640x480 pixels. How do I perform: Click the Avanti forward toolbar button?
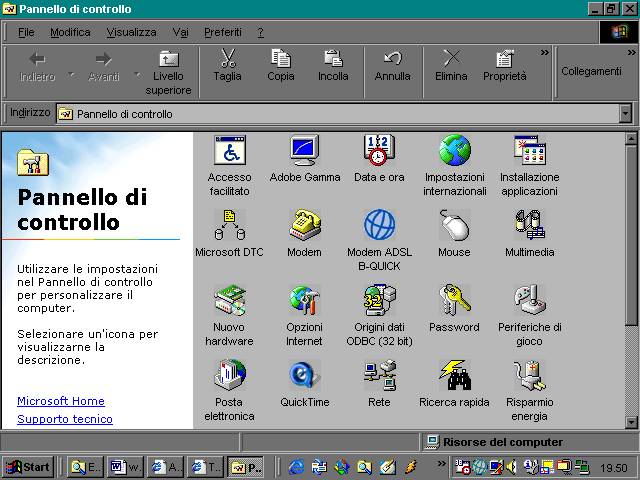coord(104,67)
